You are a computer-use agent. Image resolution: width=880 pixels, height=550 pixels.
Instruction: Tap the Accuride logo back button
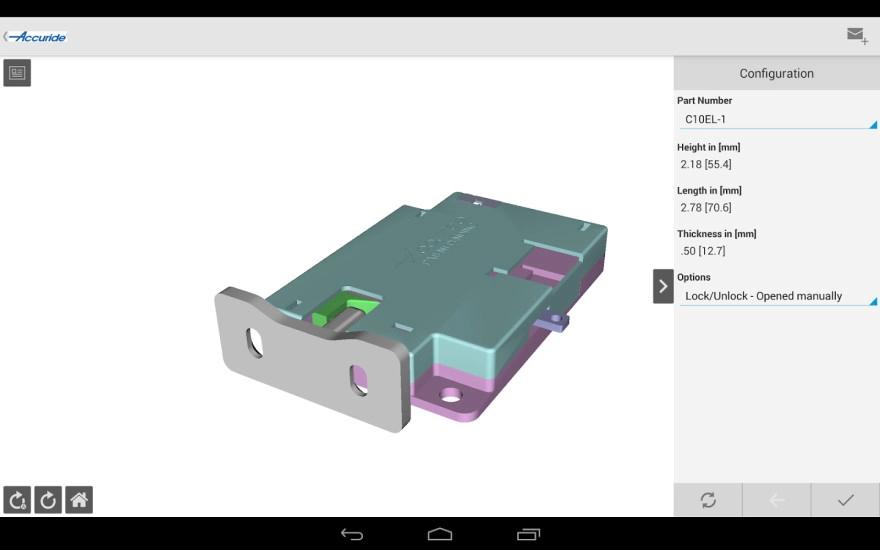(36, 37)
